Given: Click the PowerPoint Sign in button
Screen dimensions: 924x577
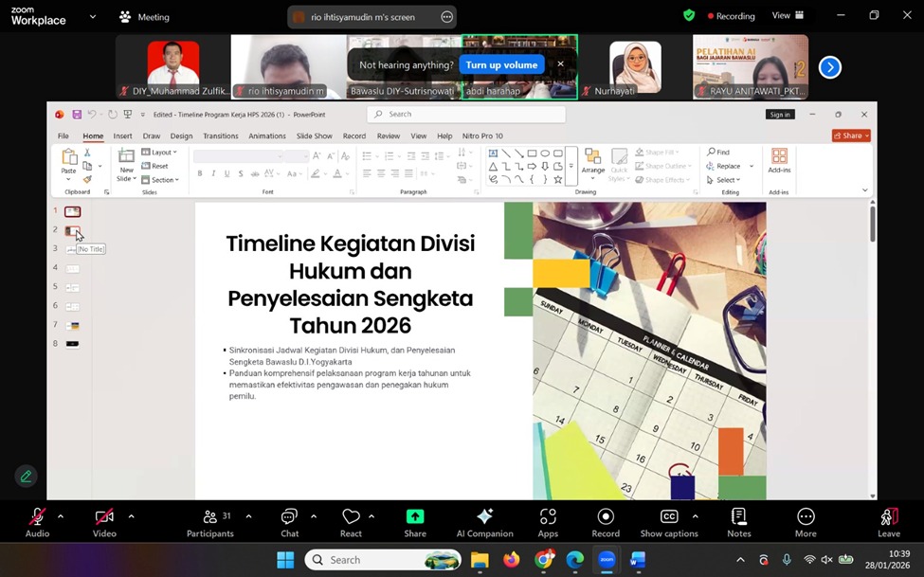Looking at the screenshot, I should [780, 115].
